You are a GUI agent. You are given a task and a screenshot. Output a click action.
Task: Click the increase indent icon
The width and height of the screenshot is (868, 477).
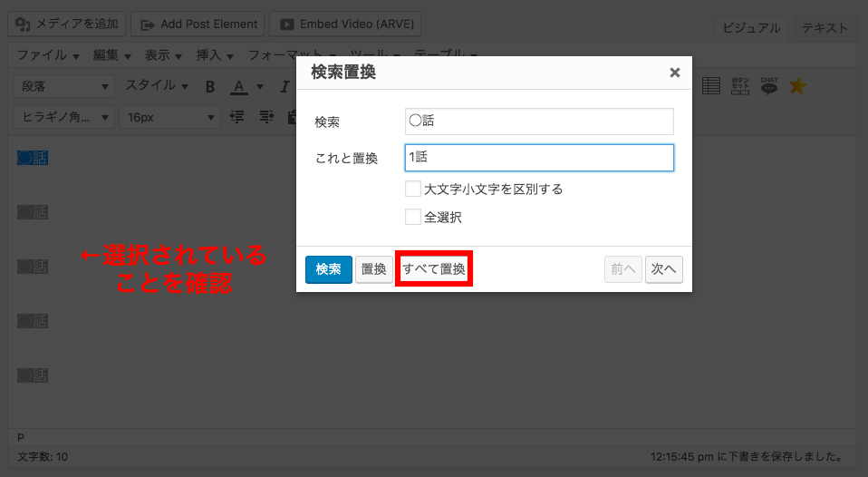[266, 117]
